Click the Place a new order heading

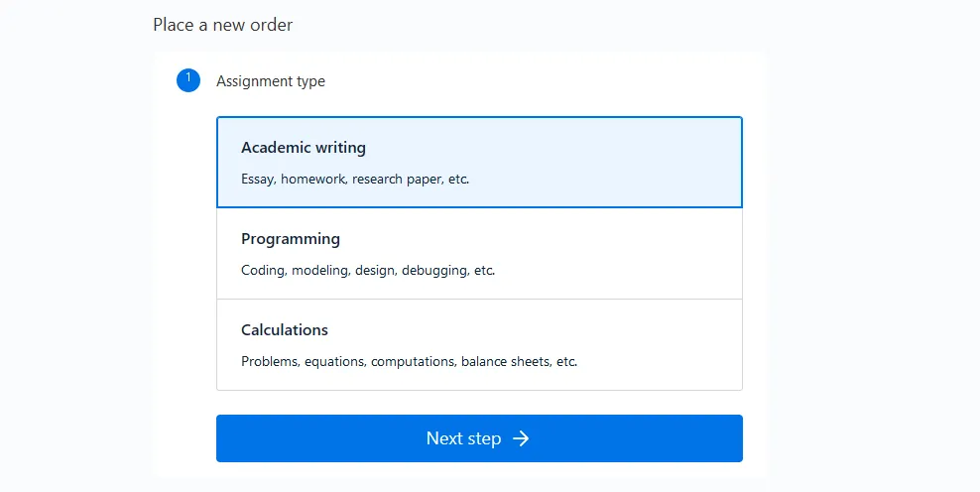(222, 25)
